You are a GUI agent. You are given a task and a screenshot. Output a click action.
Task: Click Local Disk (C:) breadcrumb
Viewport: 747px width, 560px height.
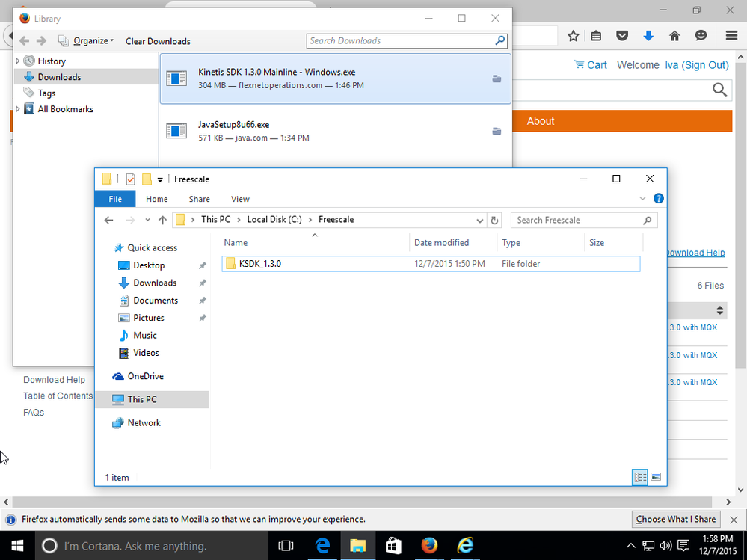click(274, 220)
